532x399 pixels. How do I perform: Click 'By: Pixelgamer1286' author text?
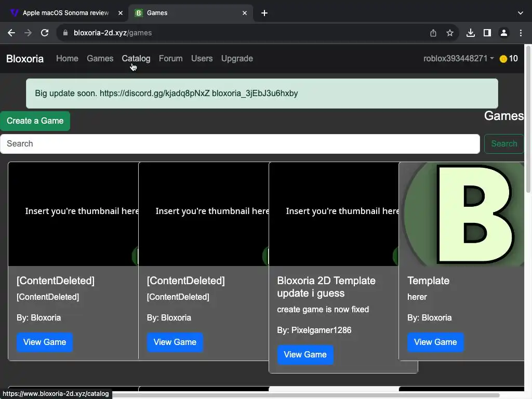[314, 330]
